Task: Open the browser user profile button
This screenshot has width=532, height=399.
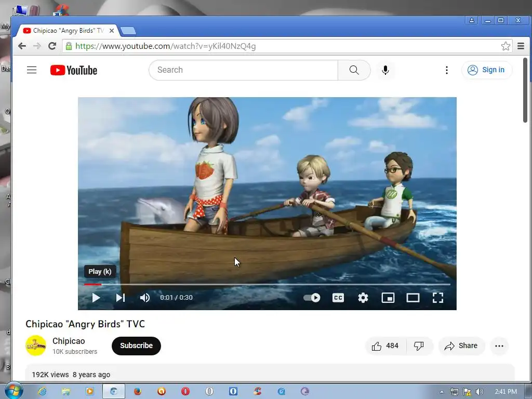Action: (472, 20)
